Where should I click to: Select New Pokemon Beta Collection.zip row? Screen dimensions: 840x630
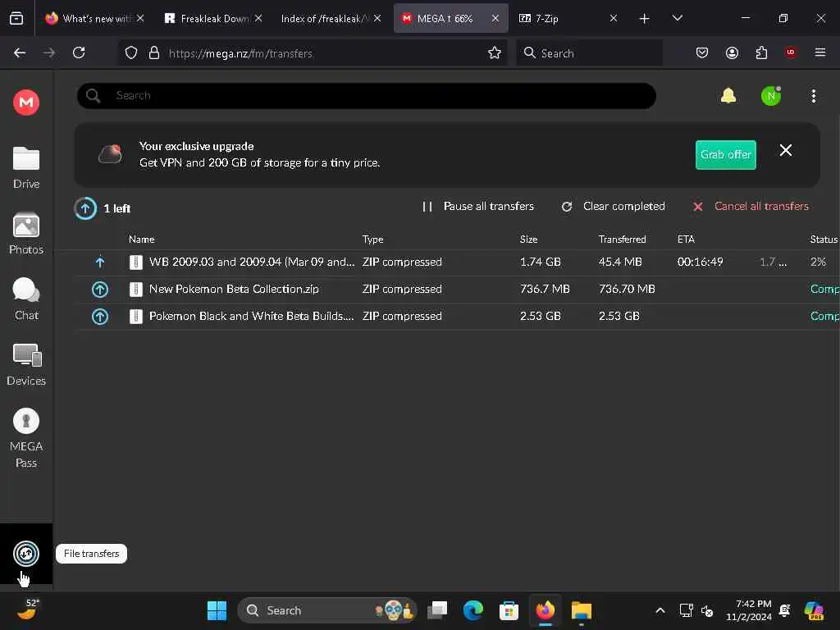point(457,290)
